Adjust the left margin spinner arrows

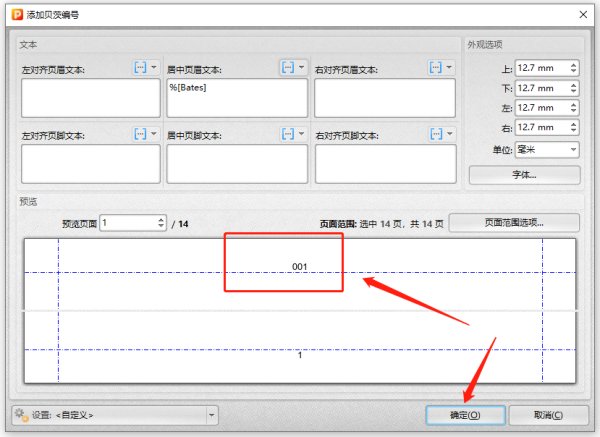tap(573, 108)
